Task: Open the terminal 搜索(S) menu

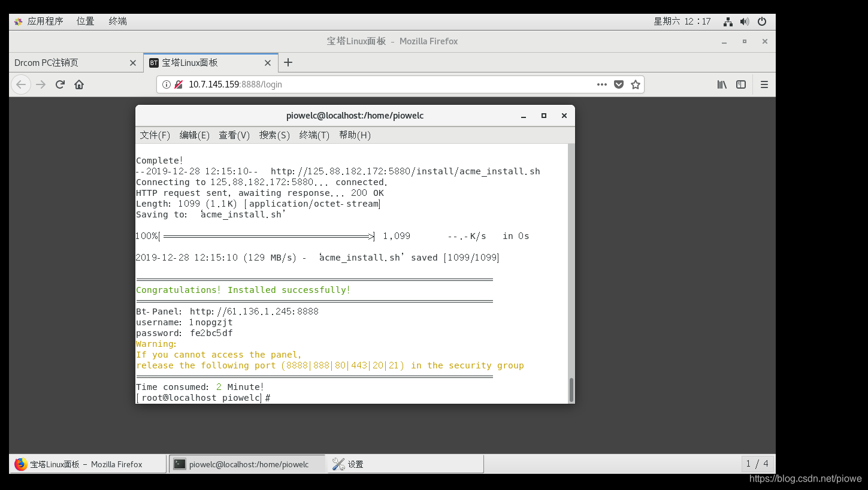Action: (274, 135)
